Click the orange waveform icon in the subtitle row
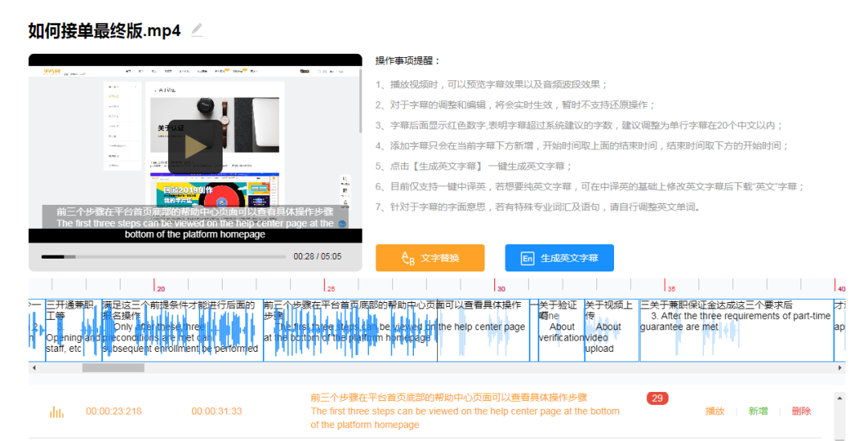868x441 pixels. pyautogui.click(x=56, y=411)
